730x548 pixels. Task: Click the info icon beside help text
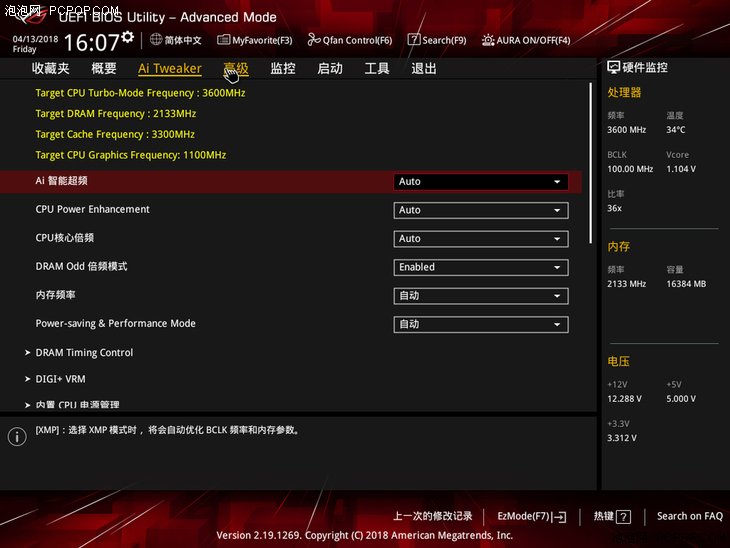[x=17, y=437]
